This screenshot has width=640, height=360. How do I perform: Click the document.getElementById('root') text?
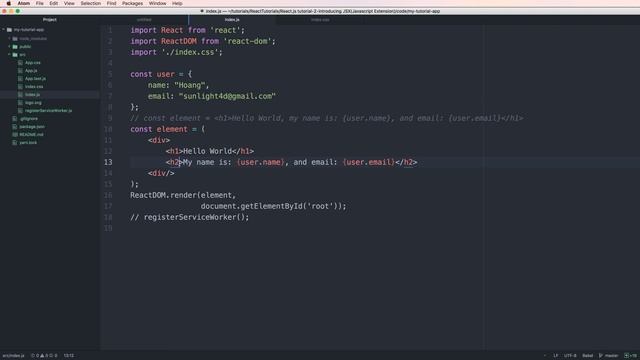pos(271,206)
